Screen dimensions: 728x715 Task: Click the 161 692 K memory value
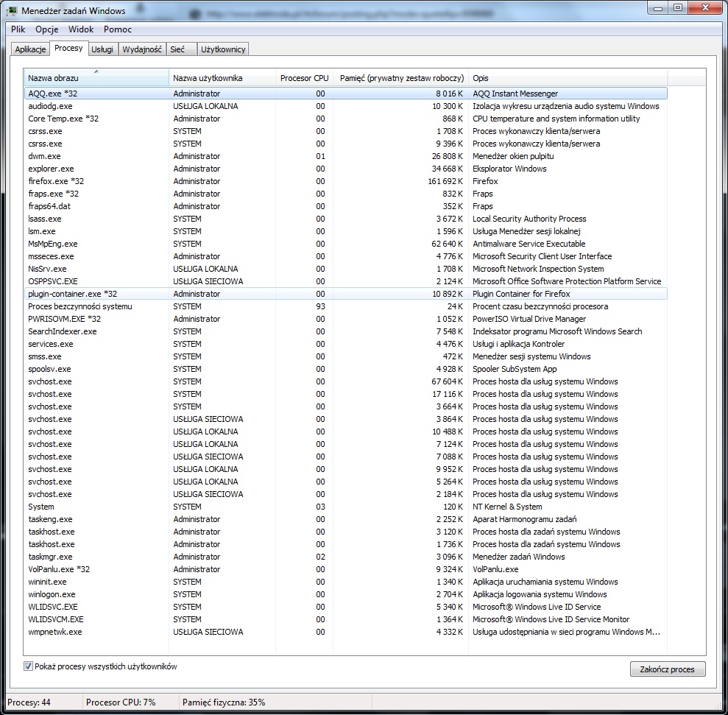445,181
